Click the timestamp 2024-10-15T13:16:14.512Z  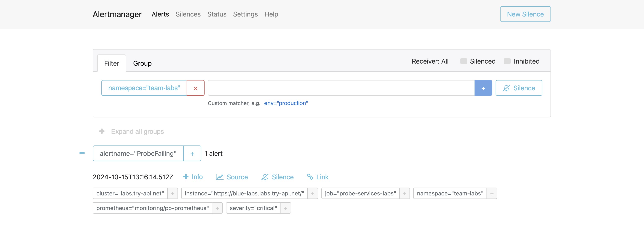(x=133, y=177)
